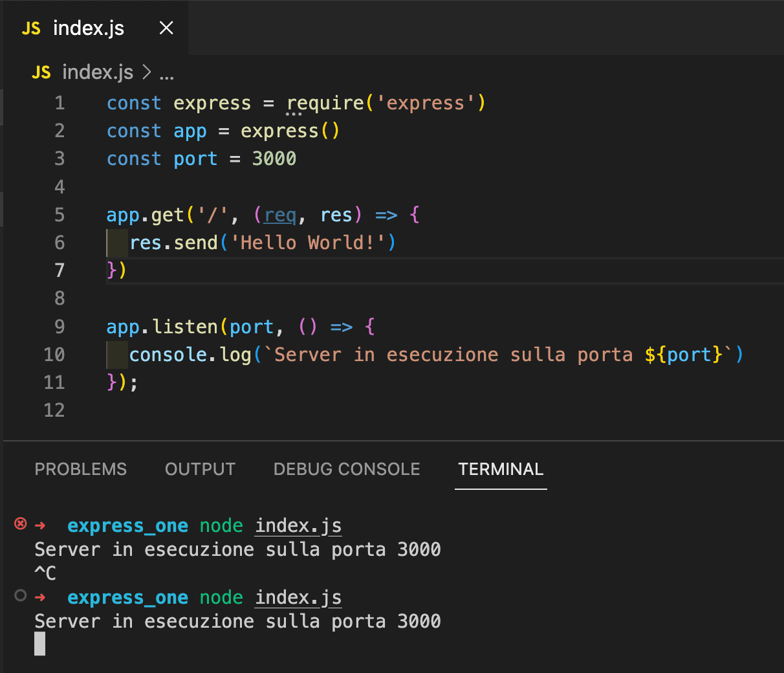This screenshot has width=784, height=673.
Task: Click the gray circle command decoration
Action: tap(21, 595)
